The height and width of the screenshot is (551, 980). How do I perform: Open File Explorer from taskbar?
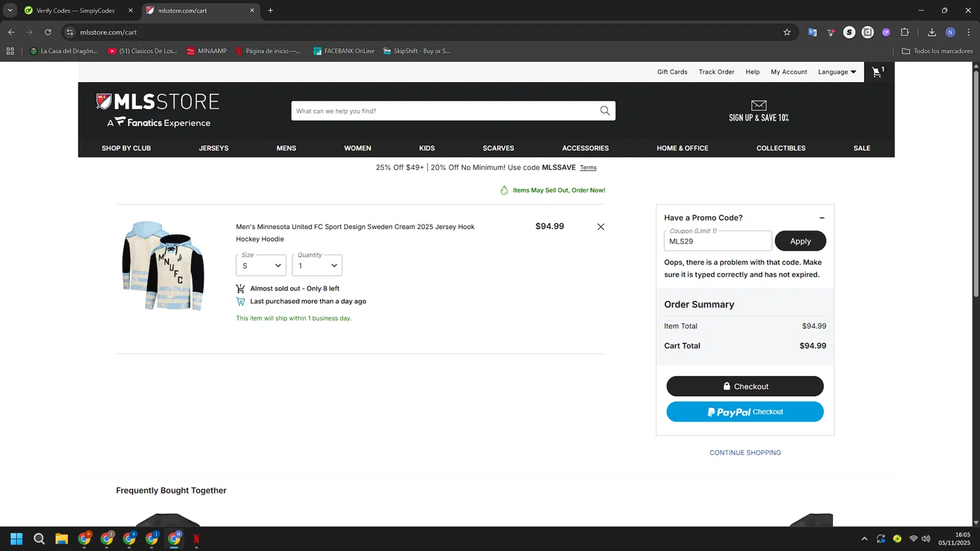[61, 539]
